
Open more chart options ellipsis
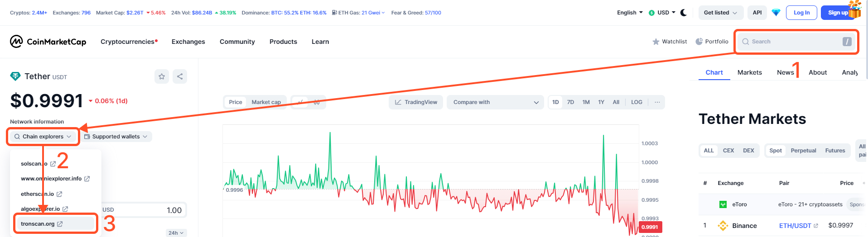pyautogui.click(x=657, y=102)
